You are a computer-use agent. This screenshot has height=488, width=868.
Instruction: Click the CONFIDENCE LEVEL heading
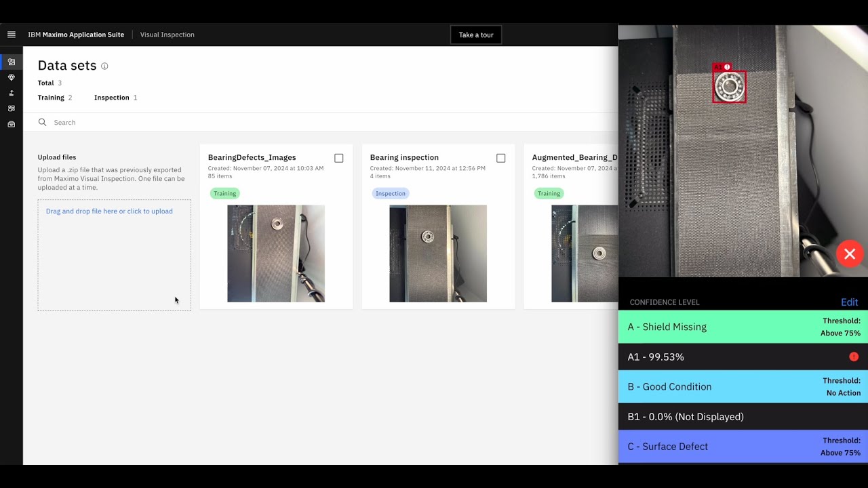coord(665,302)
